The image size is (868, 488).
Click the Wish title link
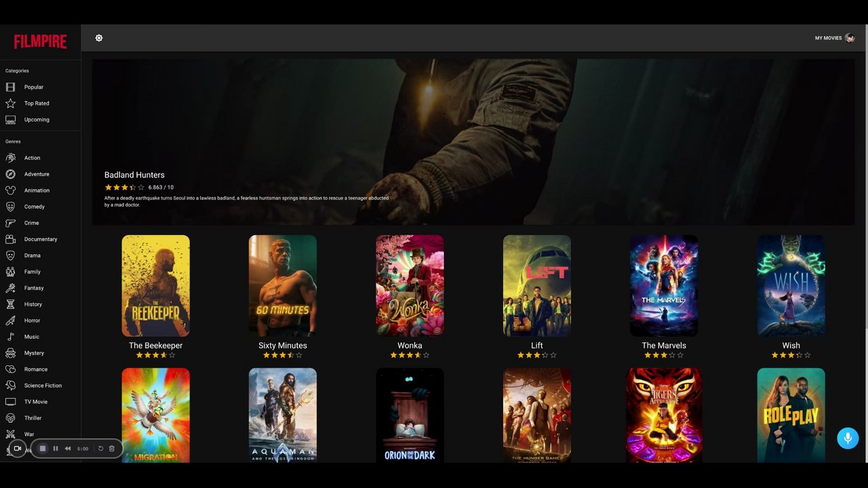click(791, 346)
